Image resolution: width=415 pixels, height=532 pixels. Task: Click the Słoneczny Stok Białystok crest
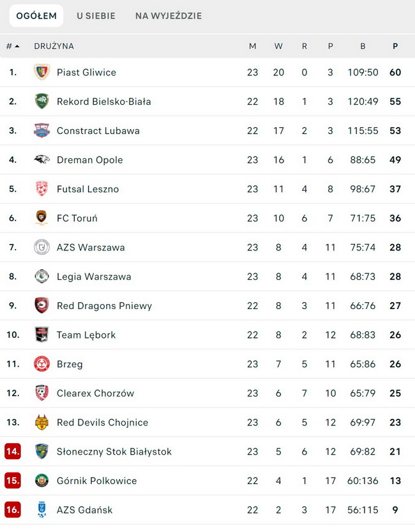pos(41,452)
